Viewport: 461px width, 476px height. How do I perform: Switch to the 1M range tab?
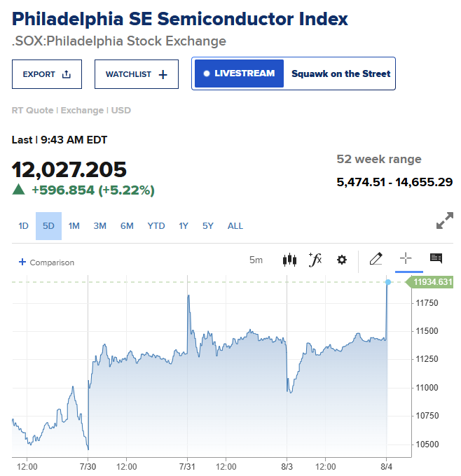click(x=74, y=226)
